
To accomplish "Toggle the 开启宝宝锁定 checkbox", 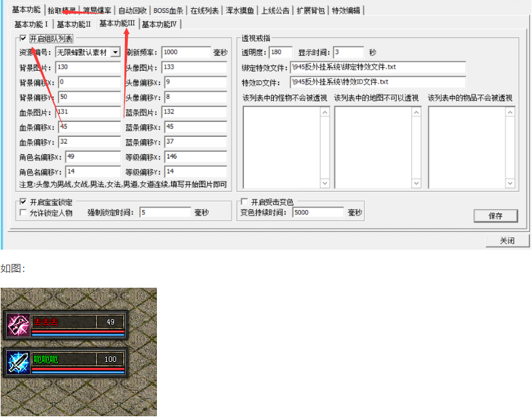I will [24, 202].
